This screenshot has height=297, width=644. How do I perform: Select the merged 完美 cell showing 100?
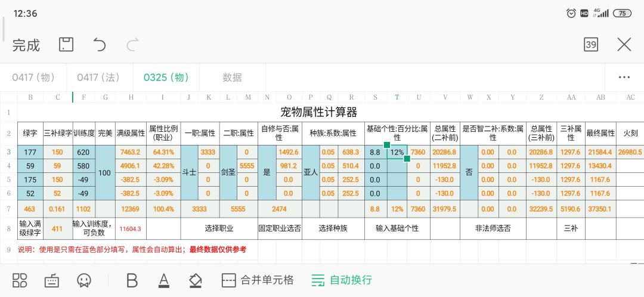(x=105, y=172)
